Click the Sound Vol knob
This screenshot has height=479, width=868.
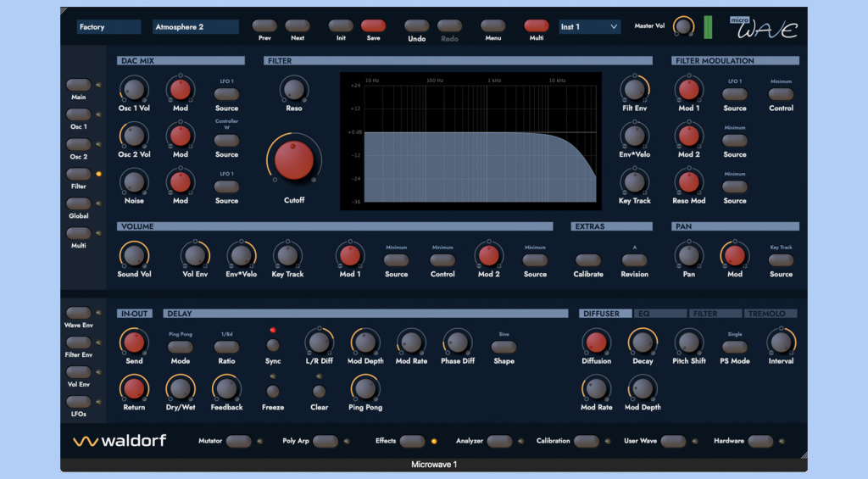point(134,255)
